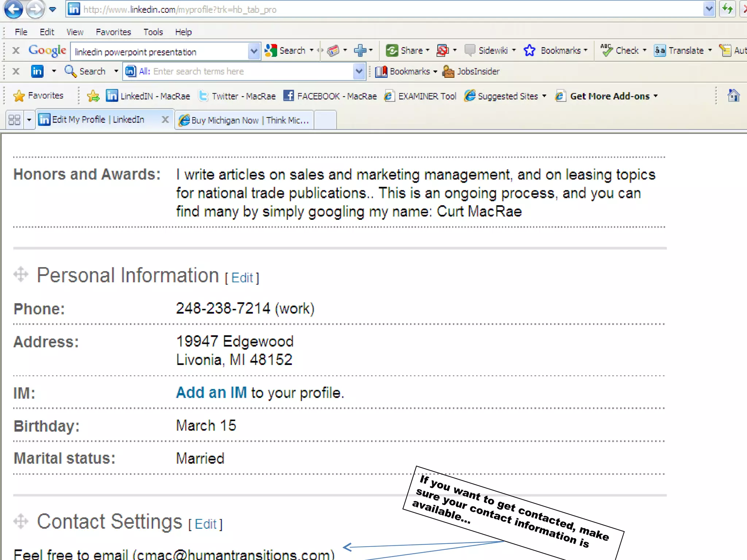This screenshot has width=747, height=560.
Task: Expand the LinkedIn search field dropdown
Action: [x=359, y=71]
